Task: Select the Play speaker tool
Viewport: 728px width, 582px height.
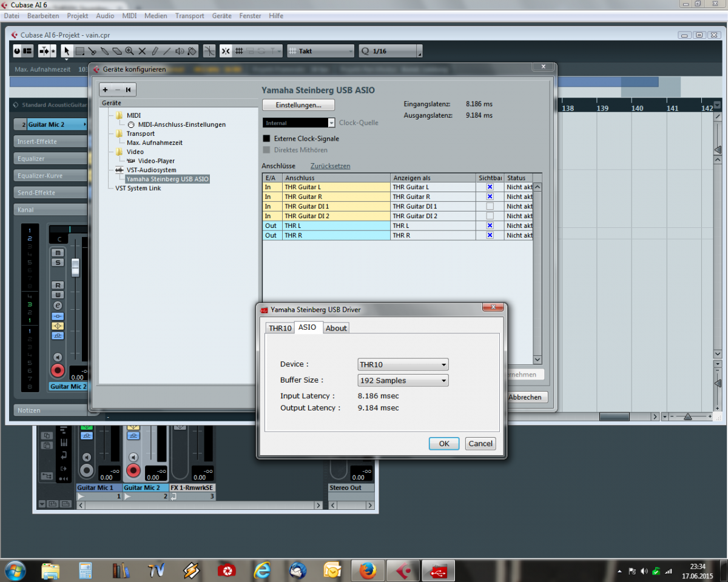Action: pyautogui.click(x=180, y=51)
